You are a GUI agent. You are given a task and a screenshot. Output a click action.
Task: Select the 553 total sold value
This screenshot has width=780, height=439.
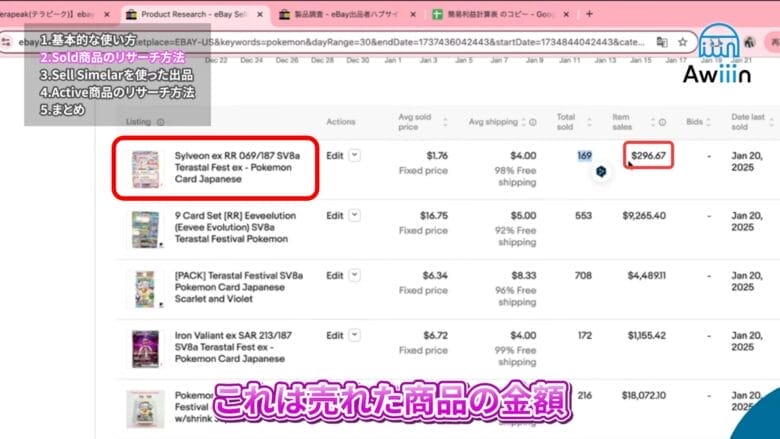coord(584,216)
